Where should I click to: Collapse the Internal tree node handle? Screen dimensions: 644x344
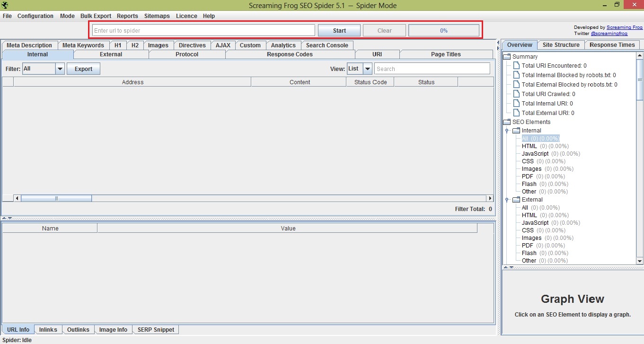507,131
